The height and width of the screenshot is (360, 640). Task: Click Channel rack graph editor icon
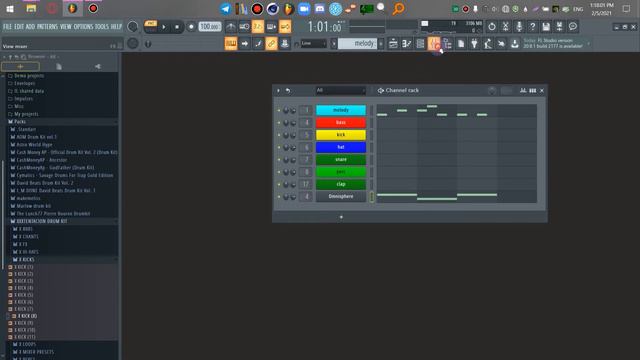(x=523, y=91)
